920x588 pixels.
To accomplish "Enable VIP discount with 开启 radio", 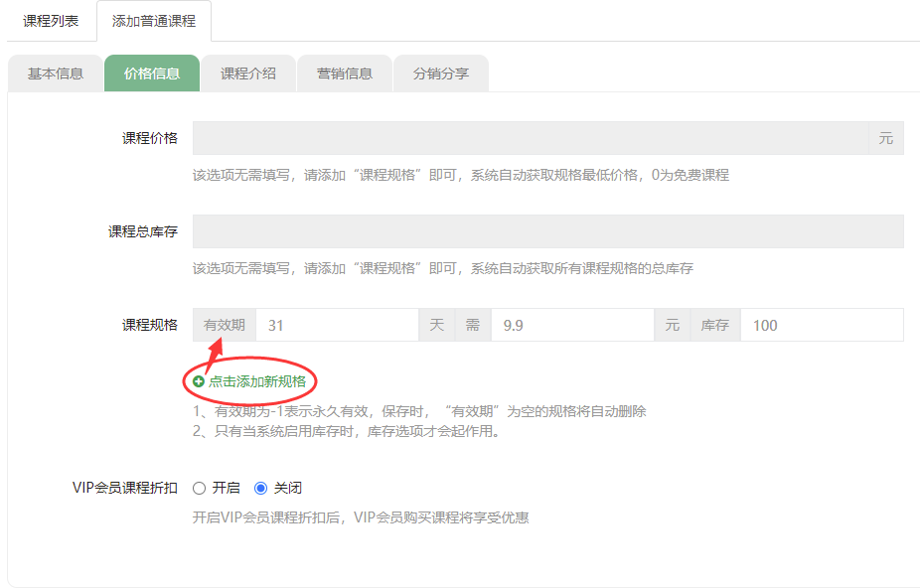I will [x=200, y=489].
